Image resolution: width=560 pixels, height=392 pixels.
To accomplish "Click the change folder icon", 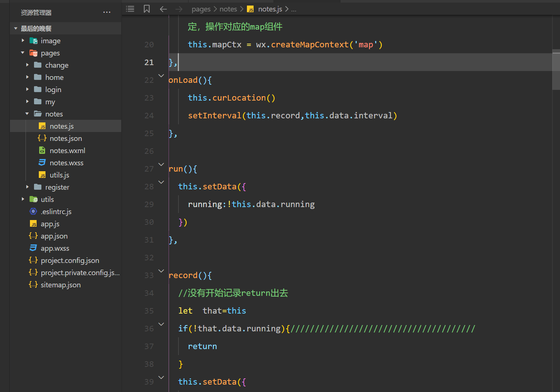I will click(38, 65).
